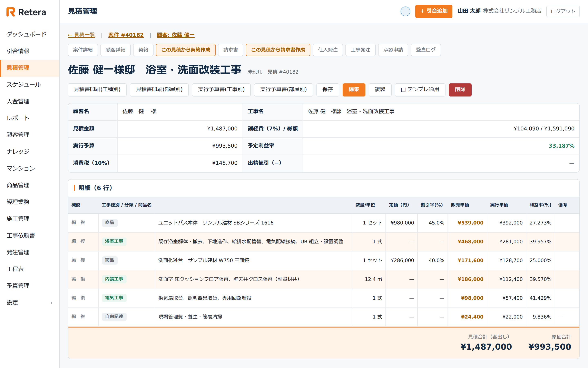Copy the 既存浴室解体 row via 複
The height and width of the screenshot is (368, 588).
coord(83,241)
